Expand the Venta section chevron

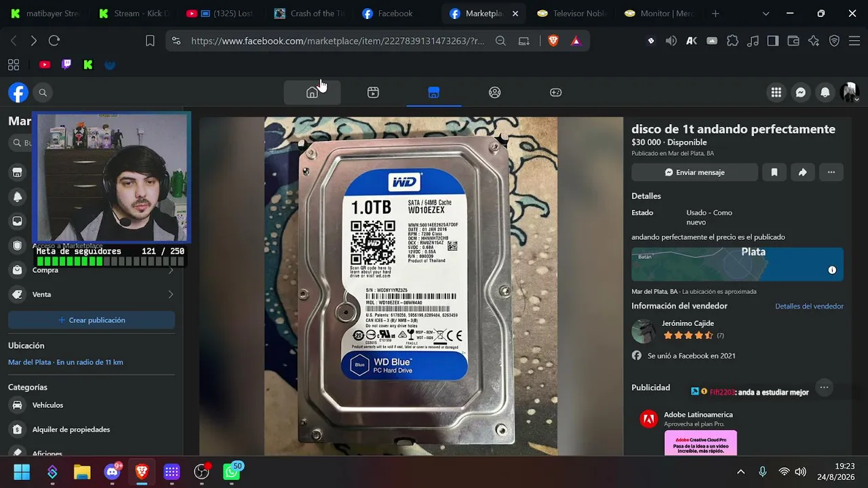tap(171, 294)
